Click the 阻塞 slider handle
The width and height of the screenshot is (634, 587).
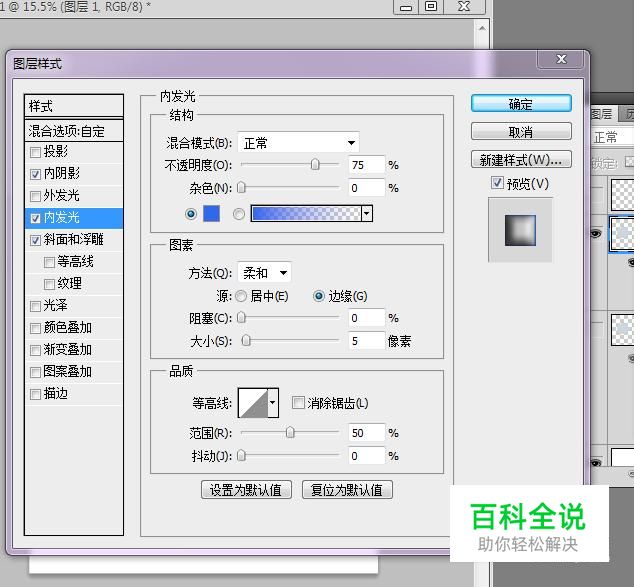pos(241,318)
